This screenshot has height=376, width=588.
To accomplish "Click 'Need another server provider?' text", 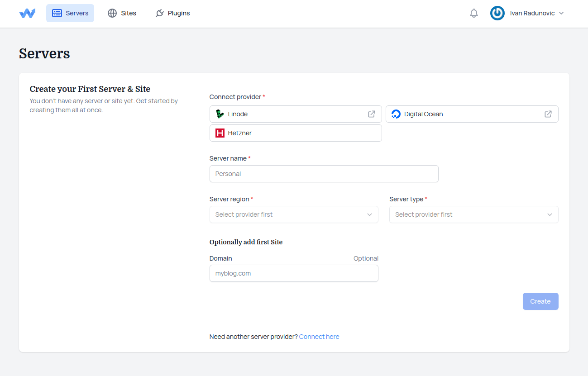I will click(x=253, y=337).
